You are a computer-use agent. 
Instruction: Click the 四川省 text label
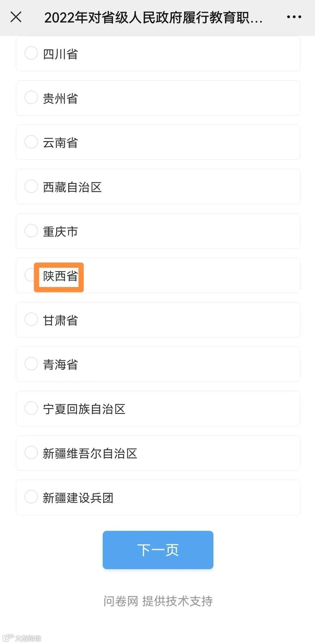click(60, 54)
